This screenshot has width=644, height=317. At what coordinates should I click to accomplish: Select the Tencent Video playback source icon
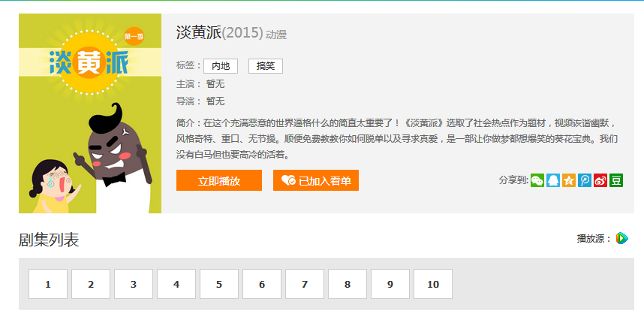(621, 238)
